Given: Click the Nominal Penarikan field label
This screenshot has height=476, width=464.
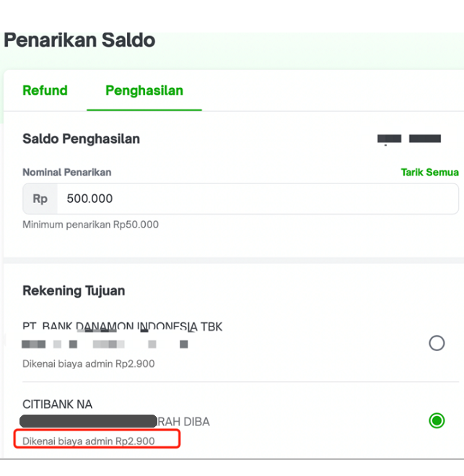Looking at the screenshot, I should click(x=66, y=173).
